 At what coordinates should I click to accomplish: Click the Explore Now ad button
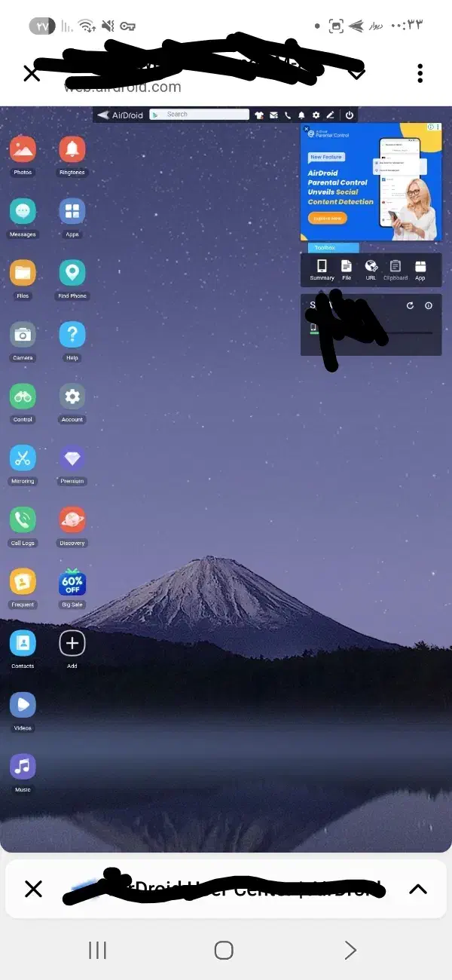[x=327, y=218]
